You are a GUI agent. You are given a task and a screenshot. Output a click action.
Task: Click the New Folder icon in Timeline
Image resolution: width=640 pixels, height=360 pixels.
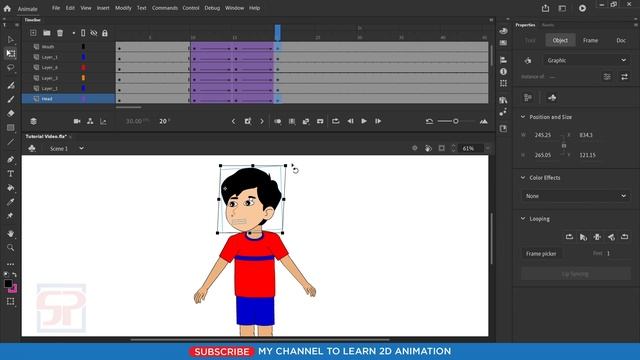point(47,33)
